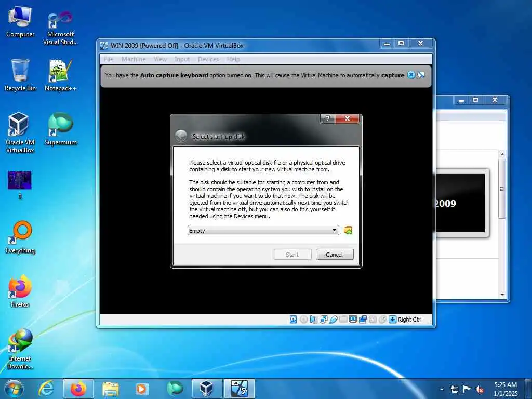The image size is (532, 399).
Task: Click the 2009 VM preview thumbnail in the Manager window
Action: point(460,203)
